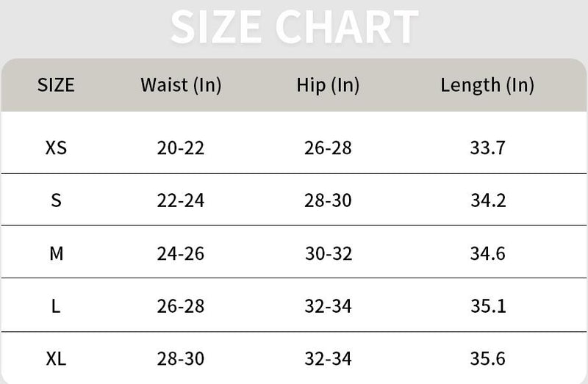
Task: Select the length value 35.6
Action: click(x=487, y=359)
